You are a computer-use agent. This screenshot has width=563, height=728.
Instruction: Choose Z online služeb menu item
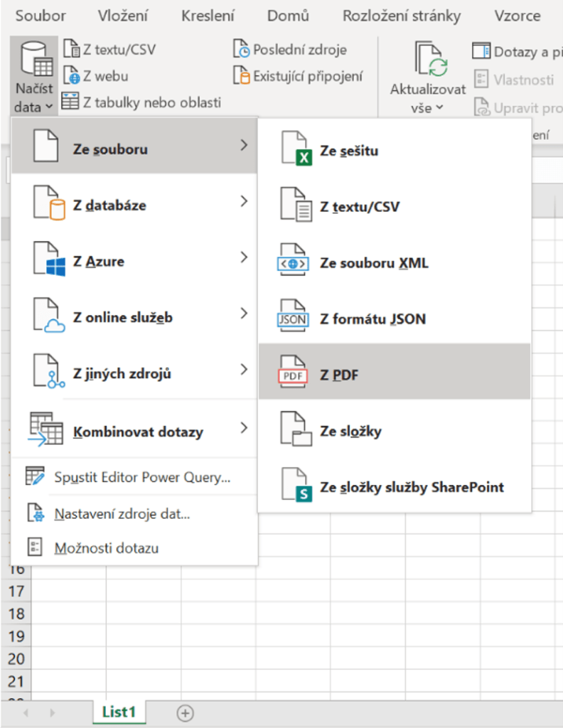pos(122,317)
